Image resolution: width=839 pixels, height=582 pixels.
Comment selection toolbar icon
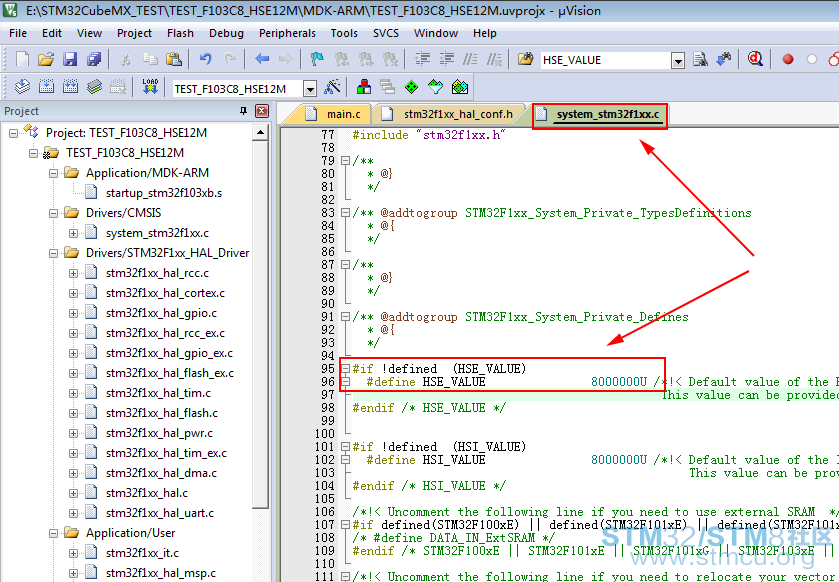click(470, 59)
